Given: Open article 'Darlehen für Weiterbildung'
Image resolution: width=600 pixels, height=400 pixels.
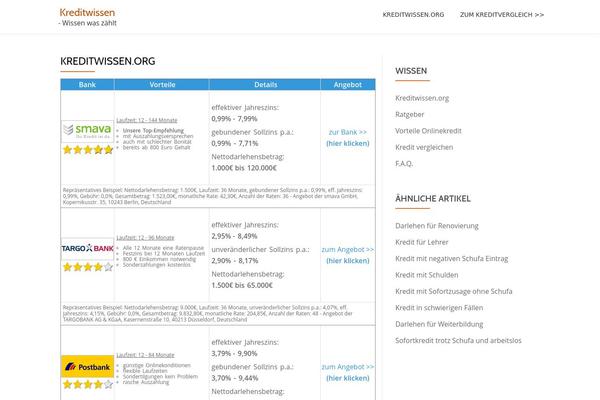Looking at the screenshot, I should tap(439, 324).
